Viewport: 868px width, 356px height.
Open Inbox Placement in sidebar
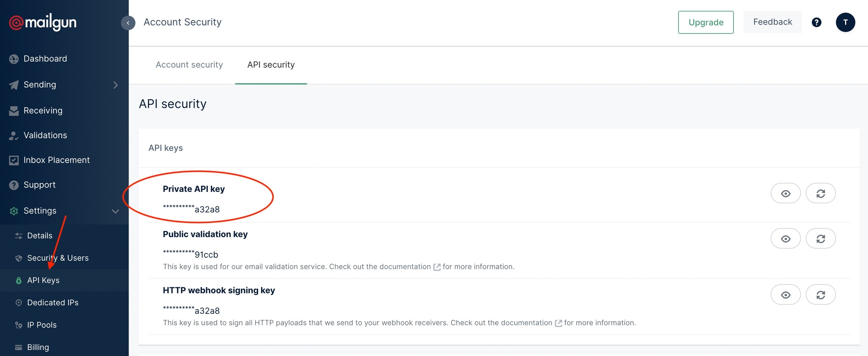pos(57,160)
